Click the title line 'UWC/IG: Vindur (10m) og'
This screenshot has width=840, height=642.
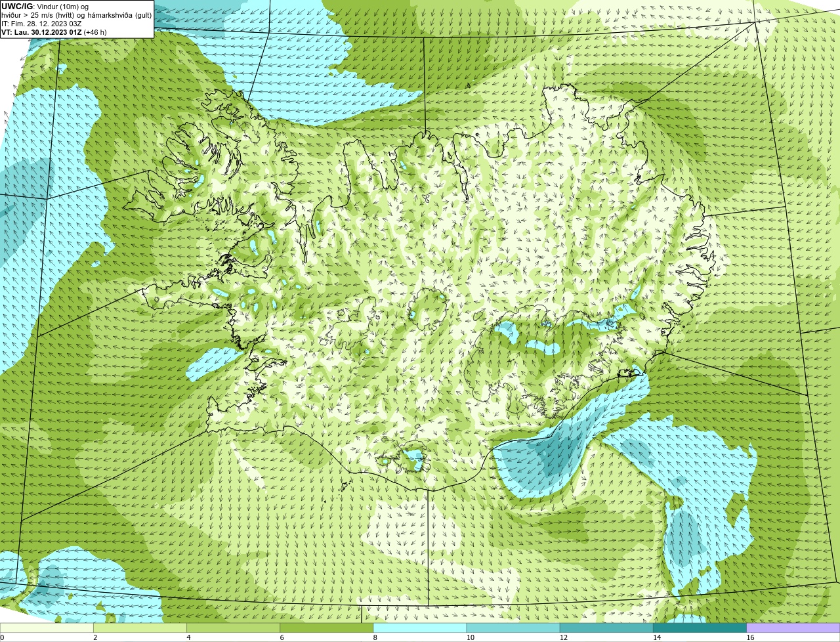[x=45, y=7]
